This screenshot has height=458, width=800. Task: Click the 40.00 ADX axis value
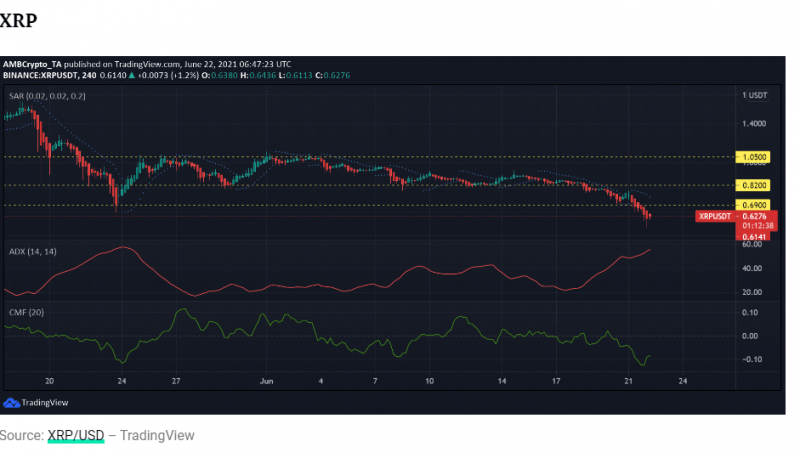click(752, 268)
